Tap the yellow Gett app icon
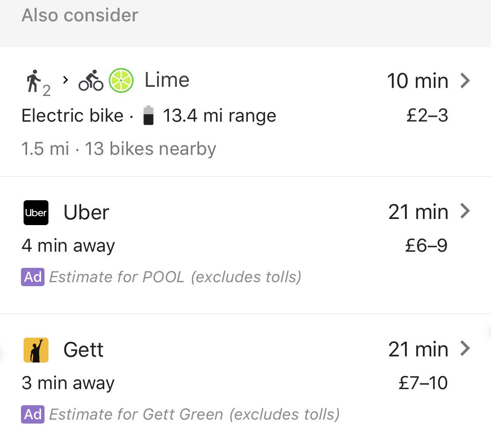 coord(36,350)
